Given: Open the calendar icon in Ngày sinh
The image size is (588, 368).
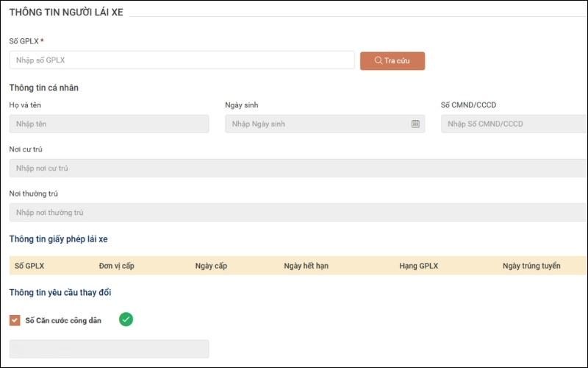Looking at the screenshot, I should tap(415, 124).
